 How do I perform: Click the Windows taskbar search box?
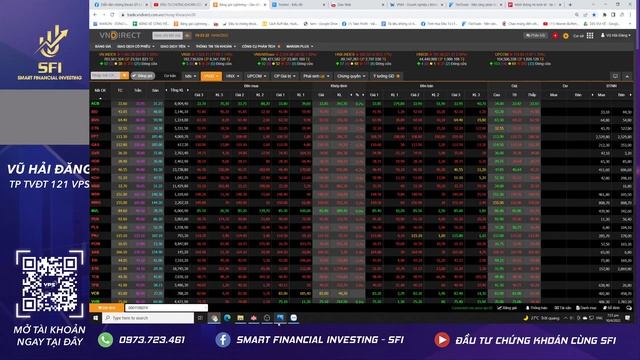coord(148,318)
